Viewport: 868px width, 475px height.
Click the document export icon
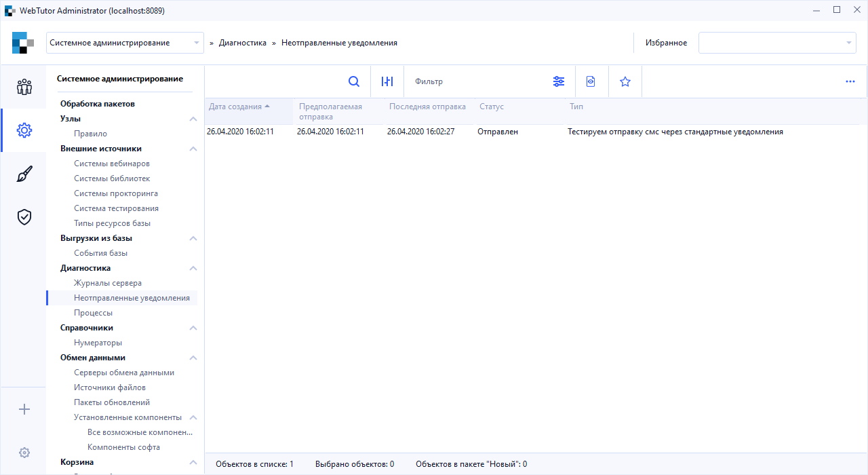click(x=591, y=81)
